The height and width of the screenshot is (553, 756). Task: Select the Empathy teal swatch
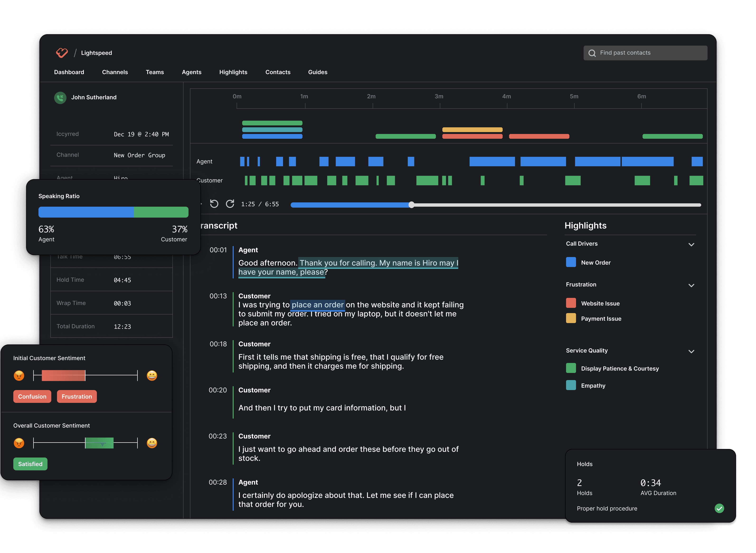click(x=571, y=385)
